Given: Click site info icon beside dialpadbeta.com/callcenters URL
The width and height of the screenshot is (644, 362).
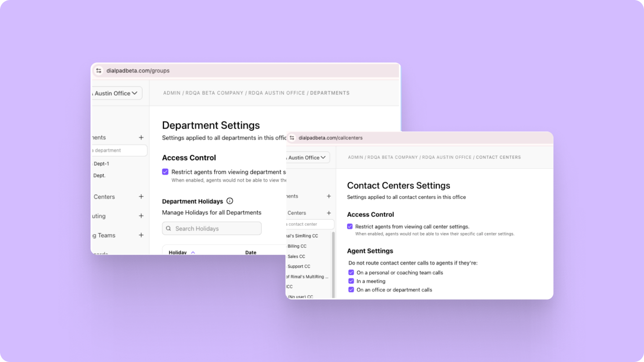Looking at the screenshot, I should click(292, 138).
